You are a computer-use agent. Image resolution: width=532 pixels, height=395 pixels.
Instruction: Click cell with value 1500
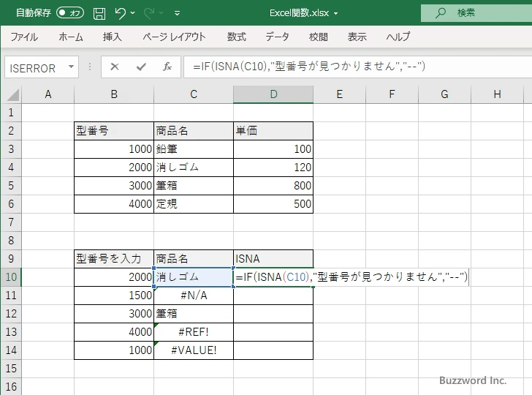tap(114, 296)
